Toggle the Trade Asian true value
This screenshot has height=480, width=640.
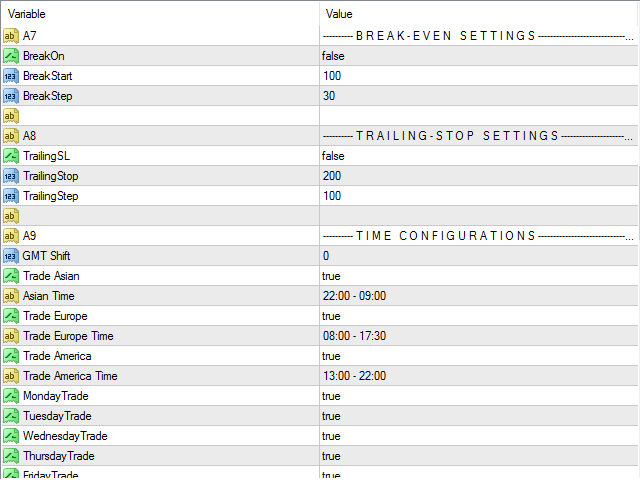point(479,276)
